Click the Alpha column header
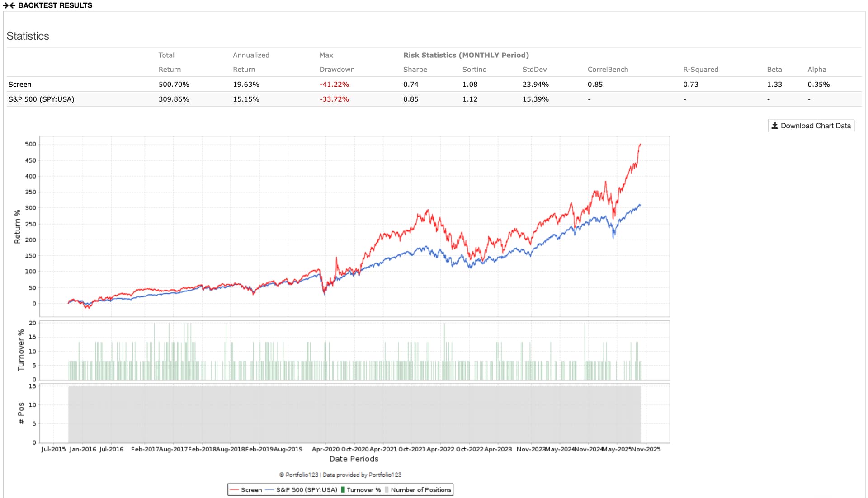 816,70
